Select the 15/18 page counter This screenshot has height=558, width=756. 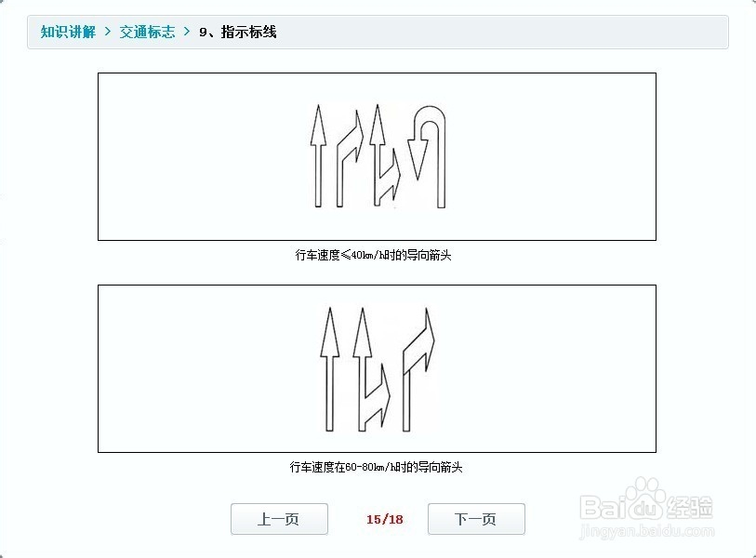pos(384,520)
